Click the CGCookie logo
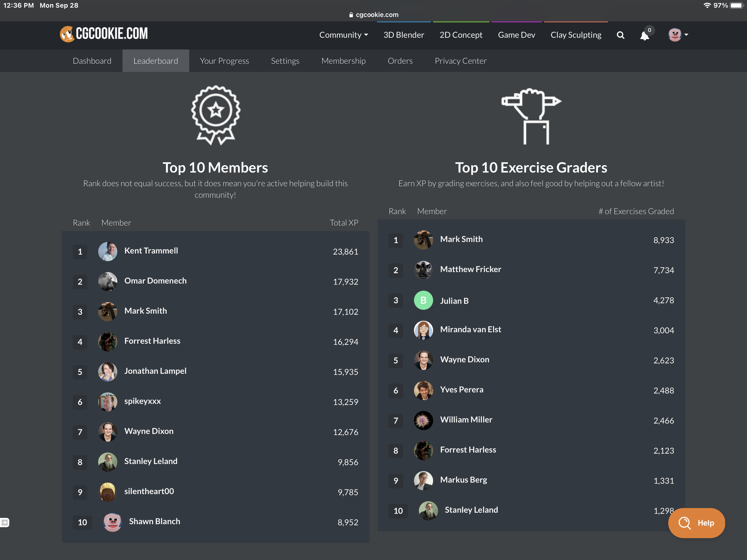This screenshot has width=747, height=560. [x=104, y=34]
